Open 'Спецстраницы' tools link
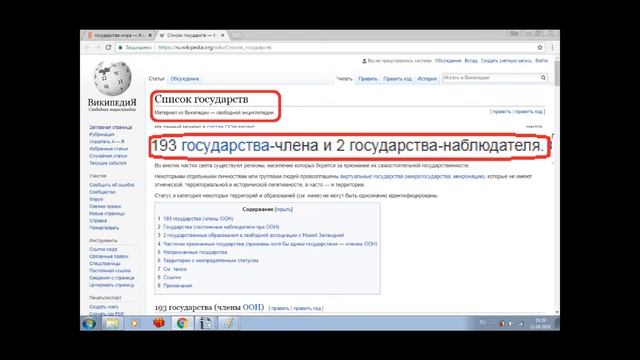The width and height of the screenshot is (640, 360). [104, 264]
